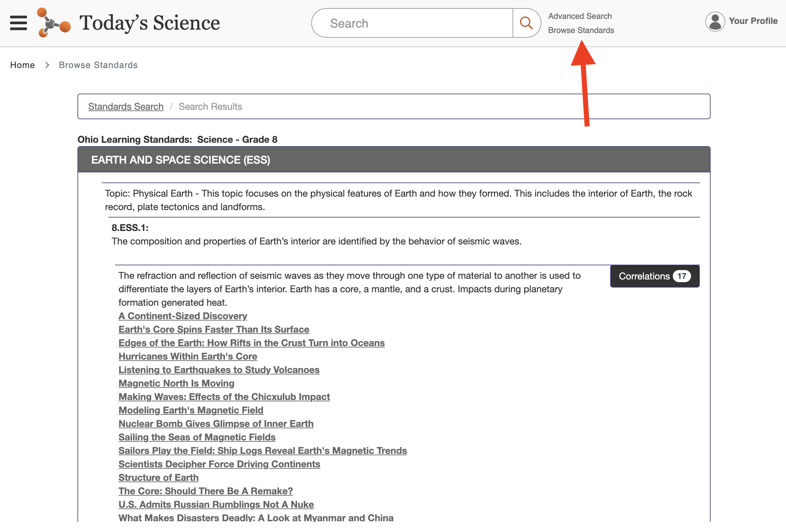The image size is (786, 532).
Task: Open Edges of the Earth article link
Action: [252, 343]
